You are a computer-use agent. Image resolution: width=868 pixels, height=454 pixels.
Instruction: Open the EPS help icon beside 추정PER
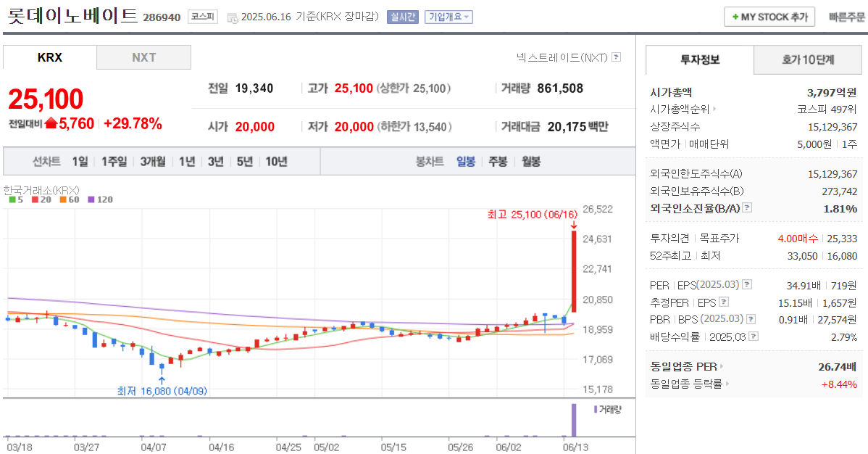coord(723,302)
